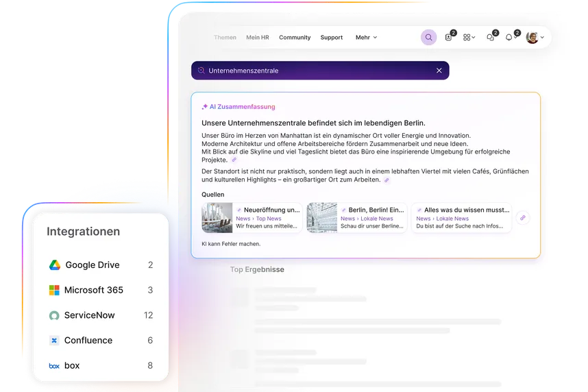Click Top News breadcrumb in Neueröffnung card
Image resolution: width=588 pixels, height=392 pixels.
[269, 219]
